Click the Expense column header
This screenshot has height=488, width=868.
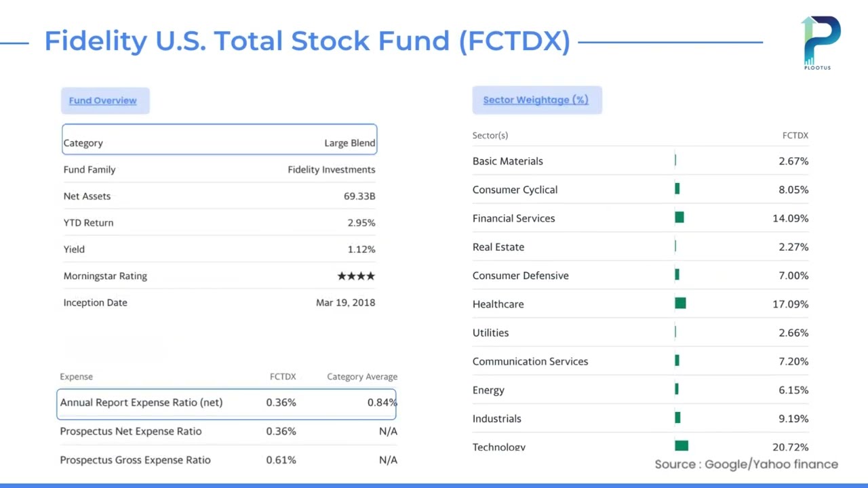pyautogui.click(x=76, y=377)
